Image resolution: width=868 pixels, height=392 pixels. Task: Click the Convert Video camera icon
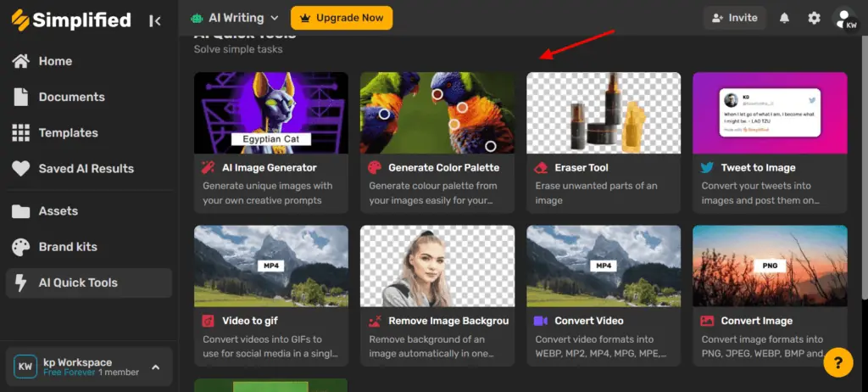[x=541, y=321]
